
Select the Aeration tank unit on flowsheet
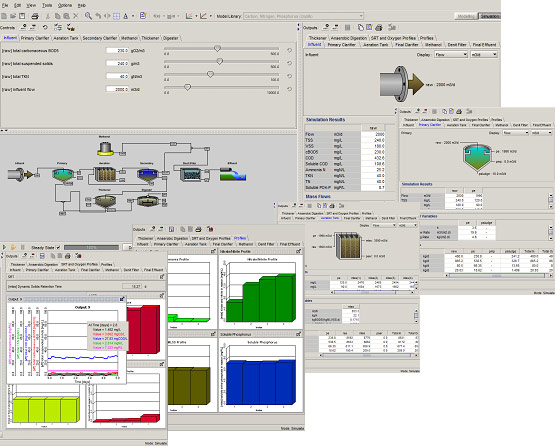tap(105, 174)
